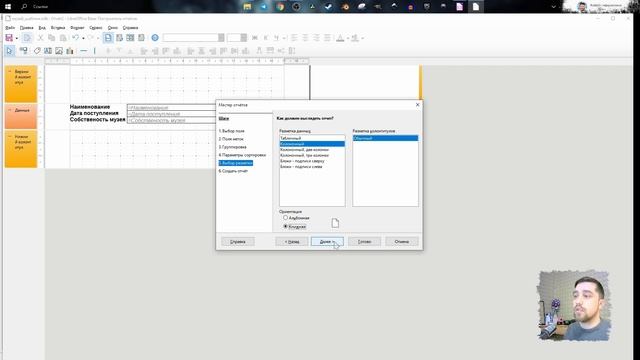Image resolution: width=640 pixels, height=360 pixels.
Task: Open the Файл menu
Action: click(x=10, y=28)
